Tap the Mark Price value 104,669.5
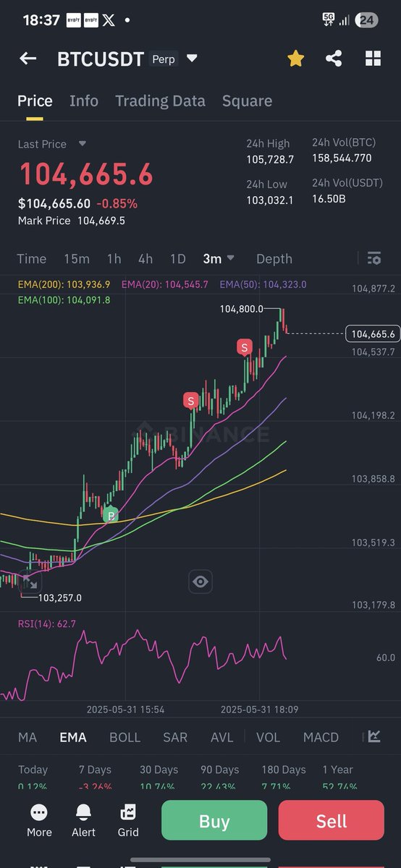This screenshot has width=401, height=868. pos(101,221)
